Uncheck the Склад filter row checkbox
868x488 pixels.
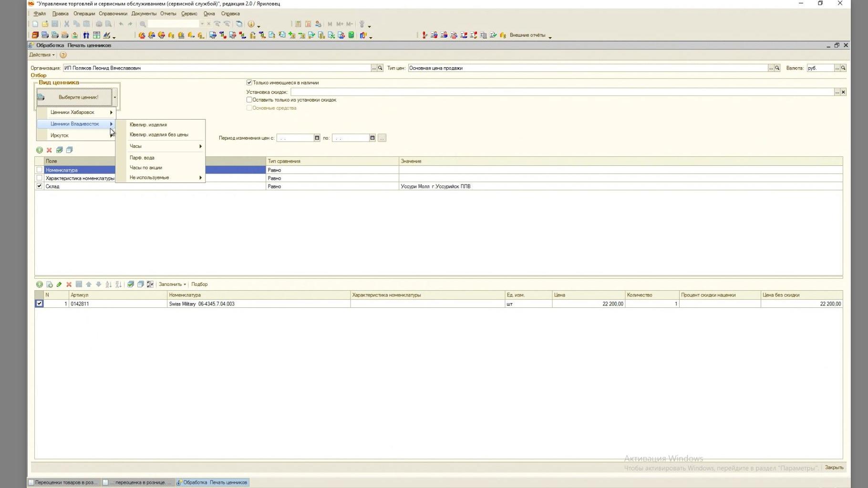point(40,186)
